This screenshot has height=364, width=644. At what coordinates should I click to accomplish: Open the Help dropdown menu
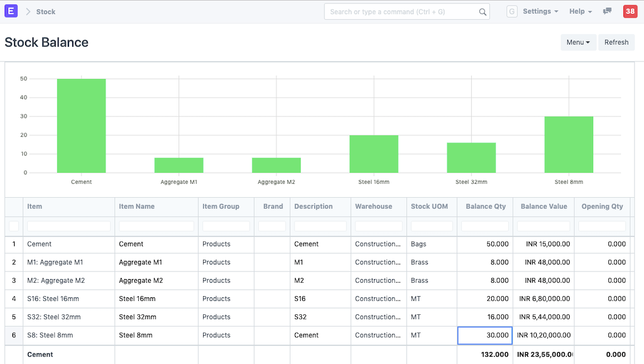580,12
